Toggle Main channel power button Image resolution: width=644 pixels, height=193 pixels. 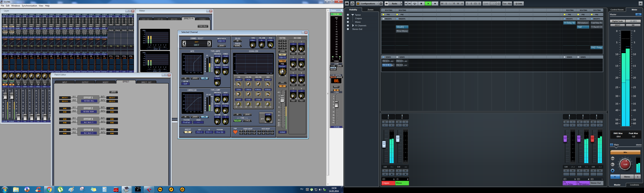pos(611,145)
